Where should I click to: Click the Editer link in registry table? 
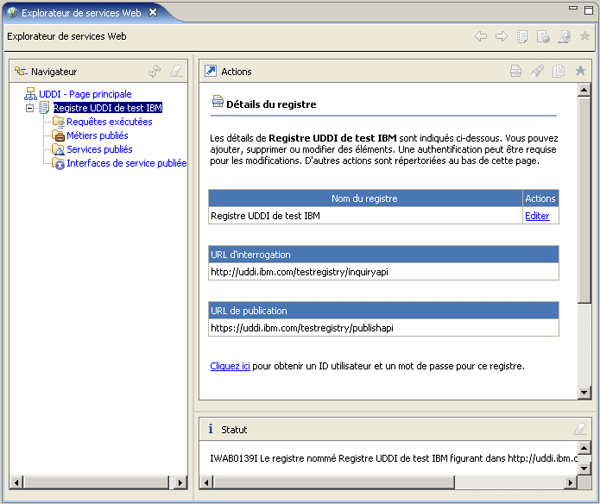[x=537, y=215]
